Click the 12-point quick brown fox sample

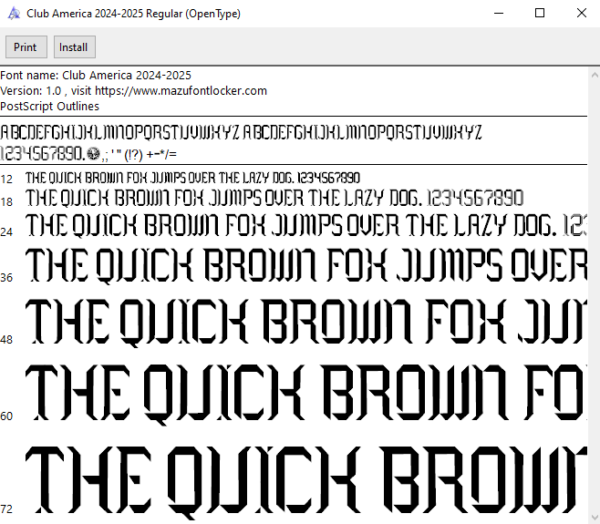pyautogui.click(x=193, y=178)
